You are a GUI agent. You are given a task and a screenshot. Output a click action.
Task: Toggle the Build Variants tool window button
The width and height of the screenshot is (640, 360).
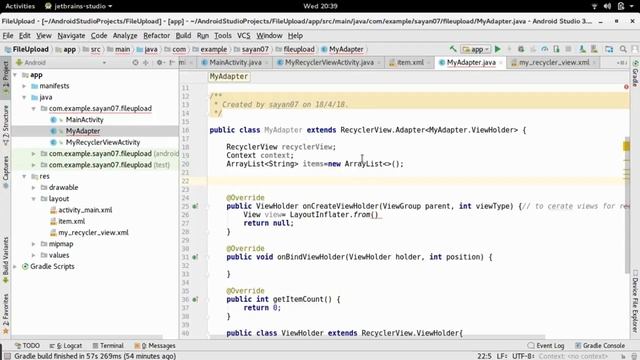5,260
